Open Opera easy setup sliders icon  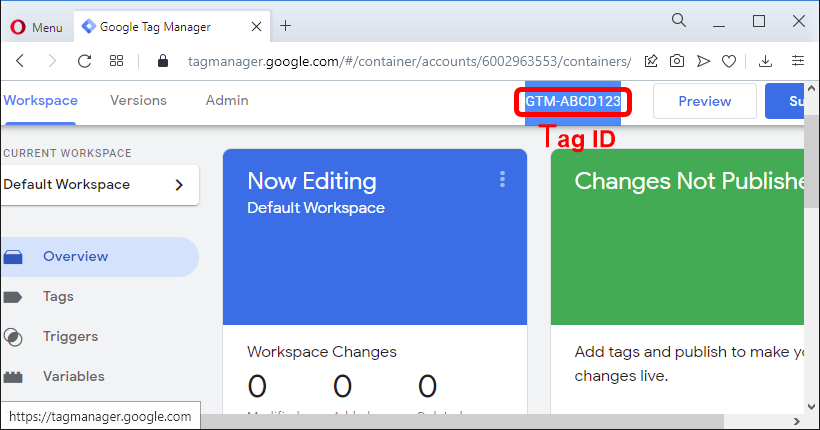pos(798,61)
